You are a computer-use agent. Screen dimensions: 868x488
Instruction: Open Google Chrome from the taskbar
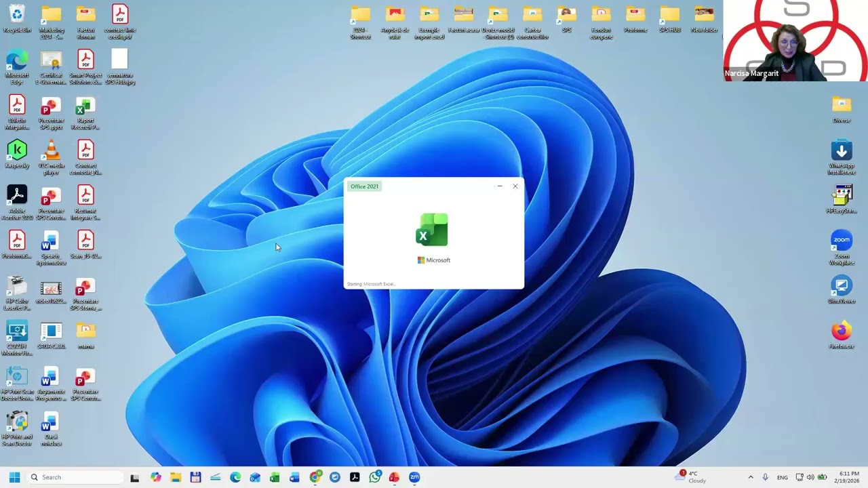(x=315, y=477)
